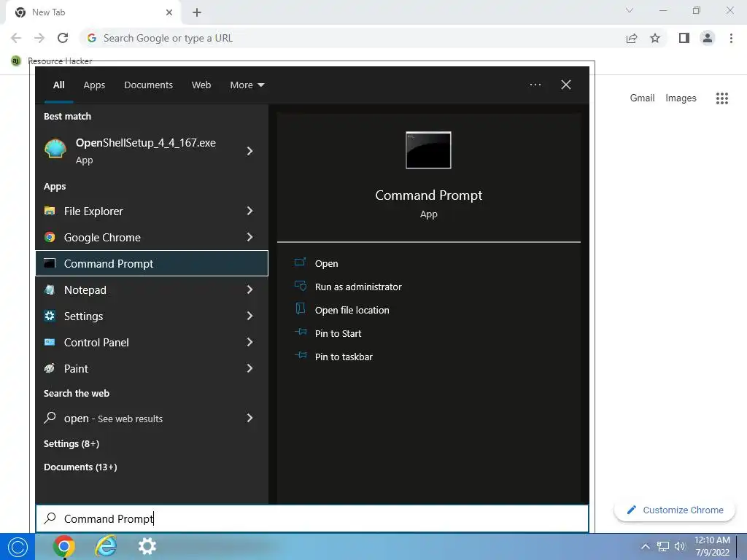The height and width of the screenshot is (560, 747).
Task: Open Settings gear on the taskbar
Action: click(x=147, y=547)
